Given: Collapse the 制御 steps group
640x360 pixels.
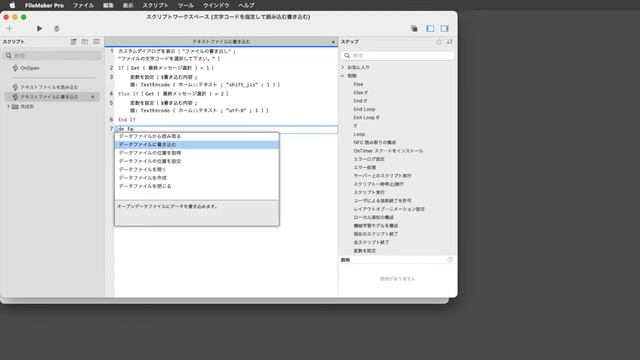Looking at the screenshot, I should (x=343, y=76).
